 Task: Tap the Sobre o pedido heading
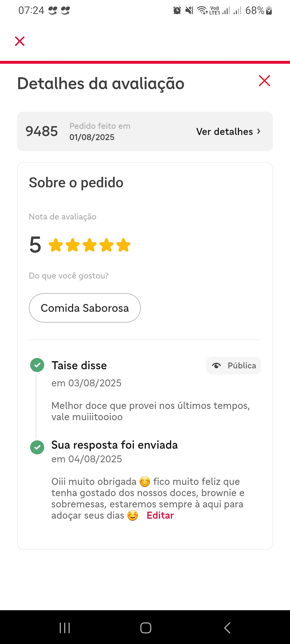click(x=76, y=183)
